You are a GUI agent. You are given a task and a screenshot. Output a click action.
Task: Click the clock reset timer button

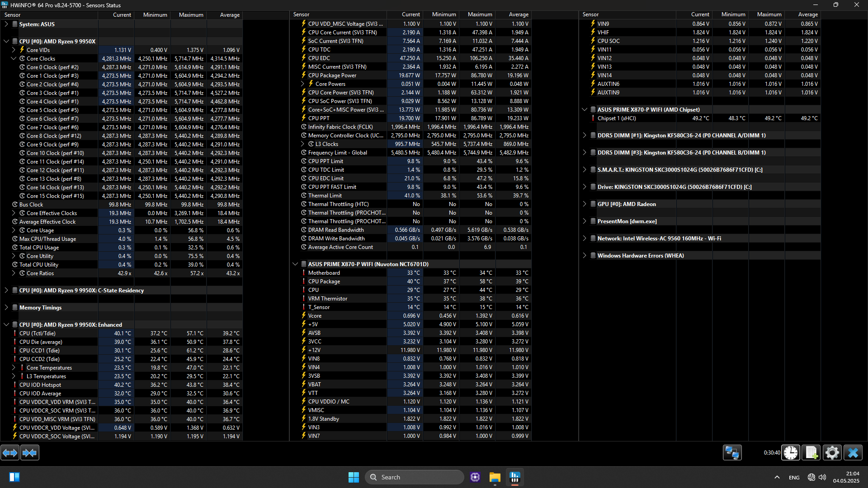791,452
